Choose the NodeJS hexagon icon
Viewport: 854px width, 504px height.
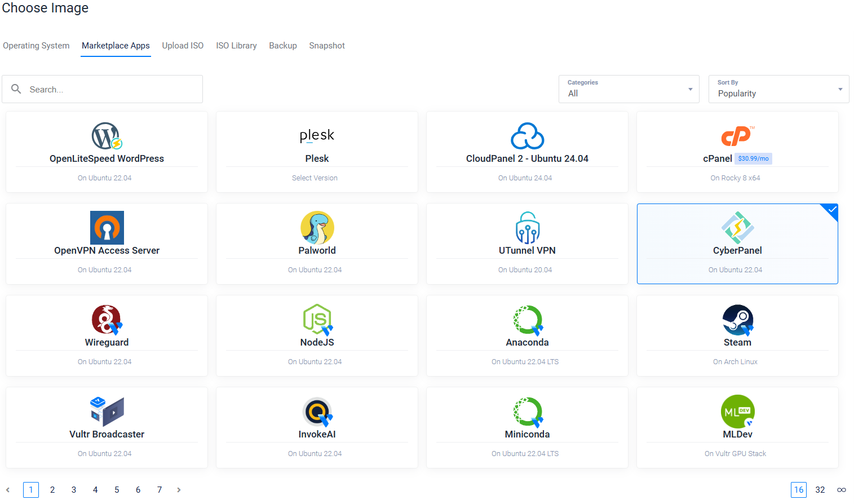[317, 320]
